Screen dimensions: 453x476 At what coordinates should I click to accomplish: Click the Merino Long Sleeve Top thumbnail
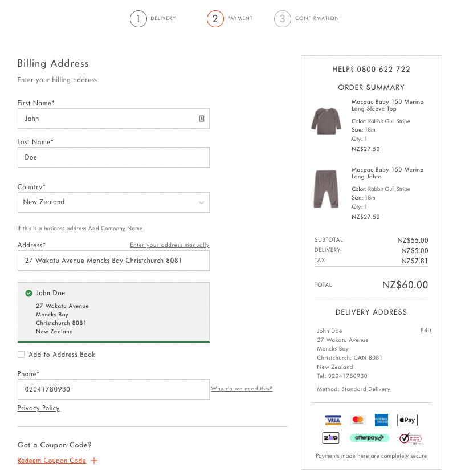coord(325,120)
